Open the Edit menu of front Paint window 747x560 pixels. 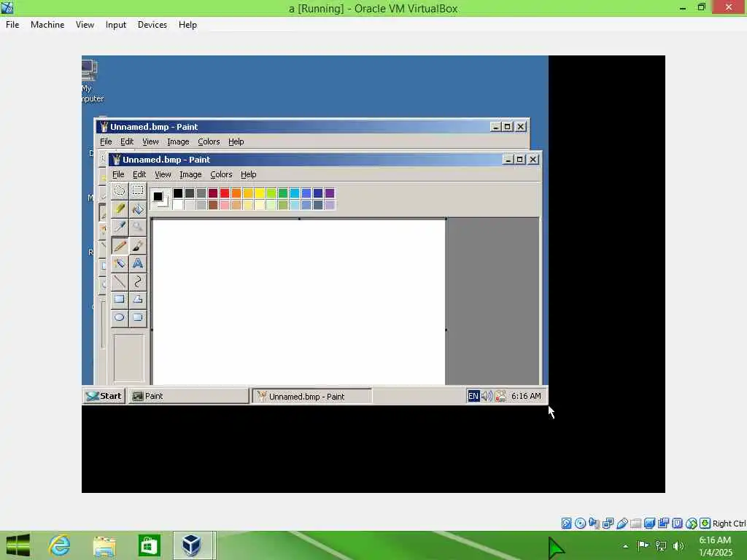[x=139, y=174]
